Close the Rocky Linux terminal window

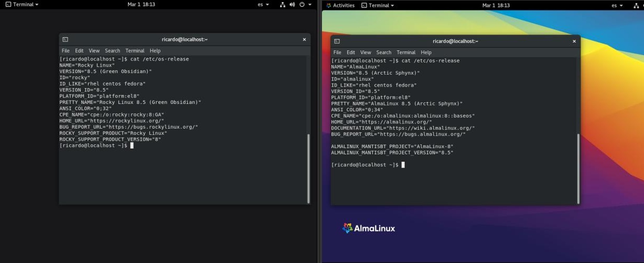pyautogui.click(x=304, y=39)
